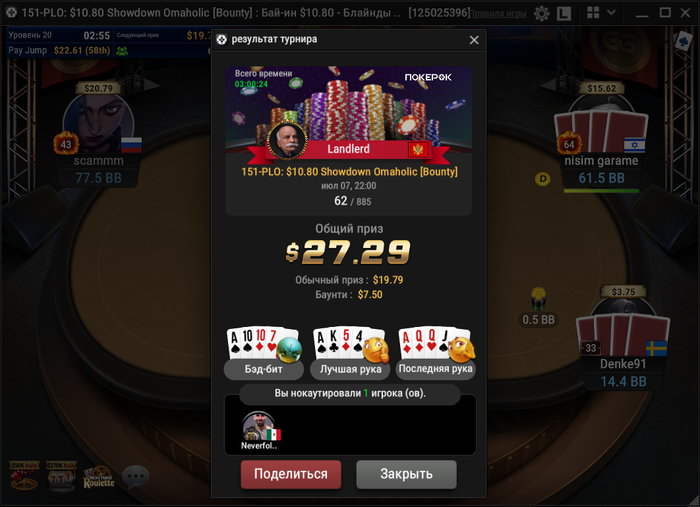Open the settings gear in title bar
This screenshot has width=700, height=507.
tap(542, 13)
